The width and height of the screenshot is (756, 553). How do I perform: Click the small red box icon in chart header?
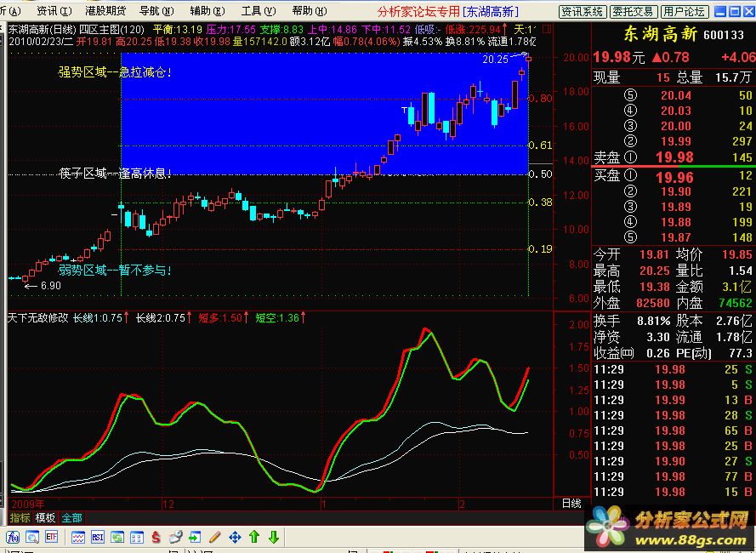547,29
